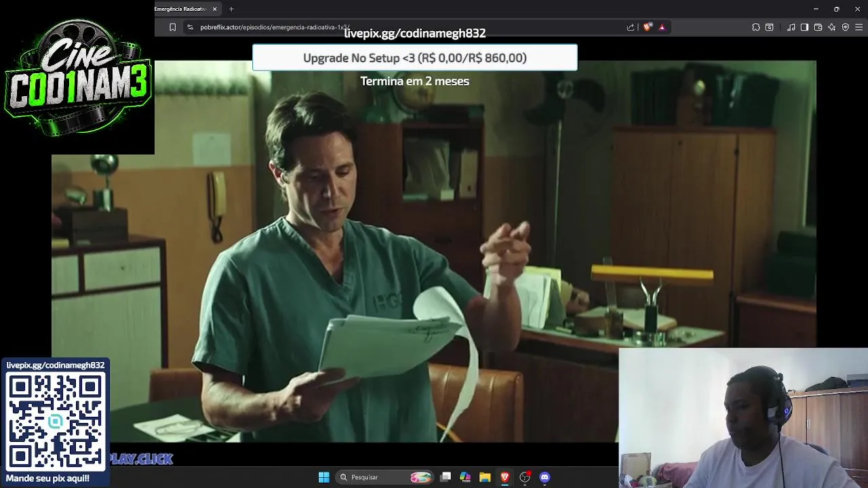The height and width of the screenshot is (488, 868).
Task: Open the Brave Wallet icon
Action: point(818,27)
